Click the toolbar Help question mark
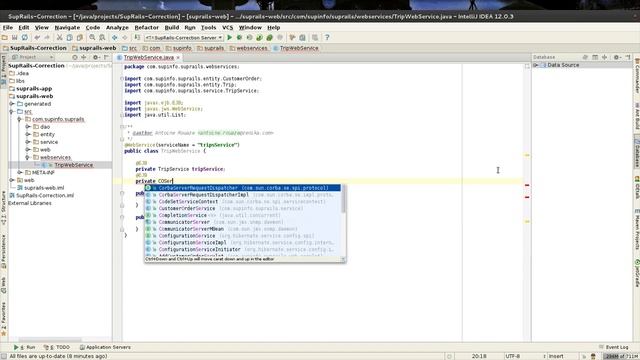 (x=327, y=38)
